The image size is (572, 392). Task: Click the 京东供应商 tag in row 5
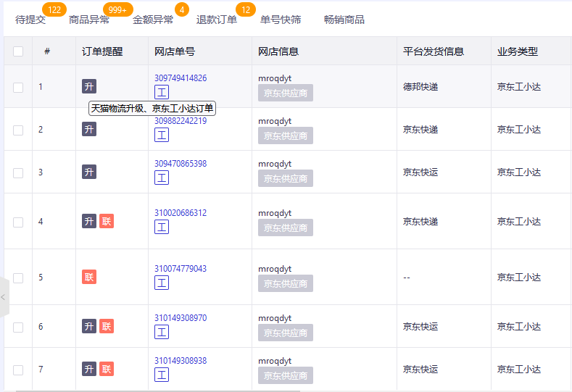286,283
